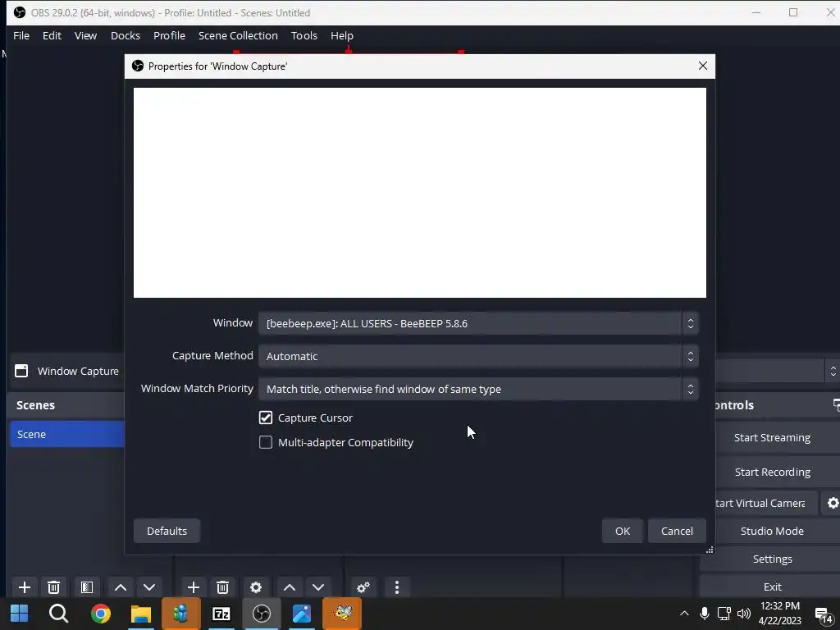The height and width of the screenshot is (630, 840).
Task: Open Profile menu
Action: 169,35
